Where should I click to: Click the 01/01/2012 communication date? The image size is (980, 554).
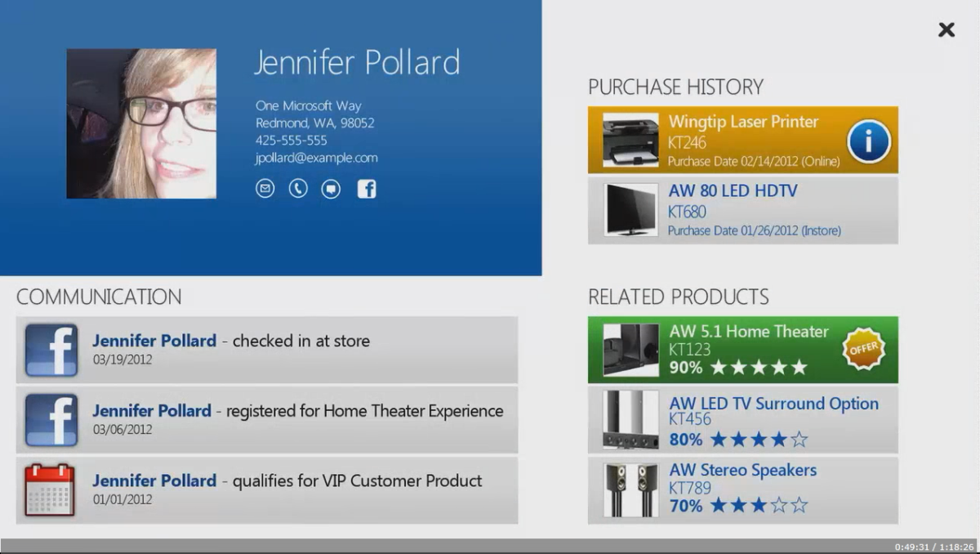[122, 499]
